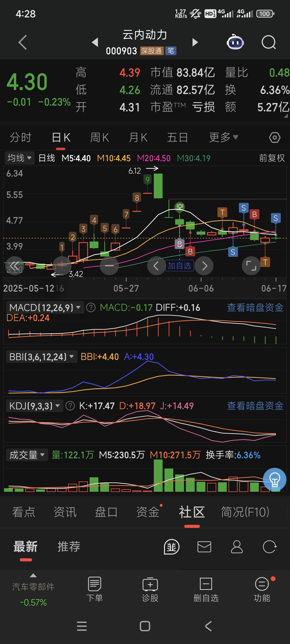Image resolution: width=290 pixels, height=644 pixels.
Task: Change BBI(3,6,12,24) indicator dropdown
Action: (x=42, y=357)
